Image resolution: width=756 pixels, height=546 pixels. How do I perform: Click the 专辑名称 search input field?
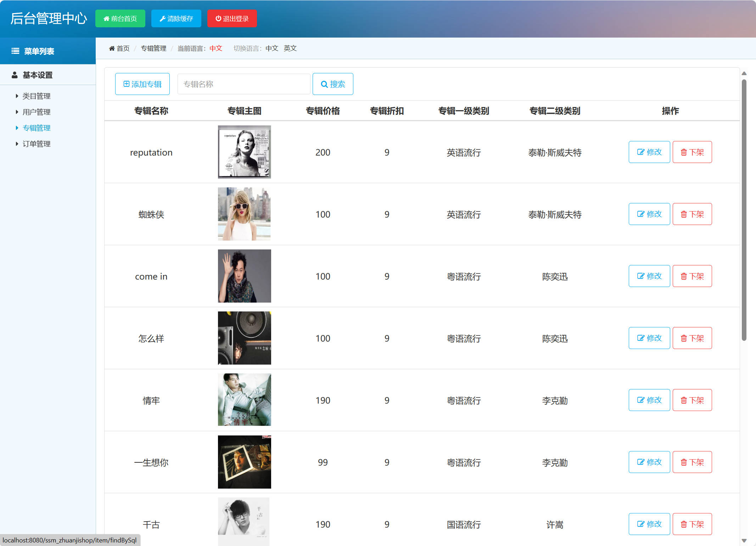coord(244,84)
